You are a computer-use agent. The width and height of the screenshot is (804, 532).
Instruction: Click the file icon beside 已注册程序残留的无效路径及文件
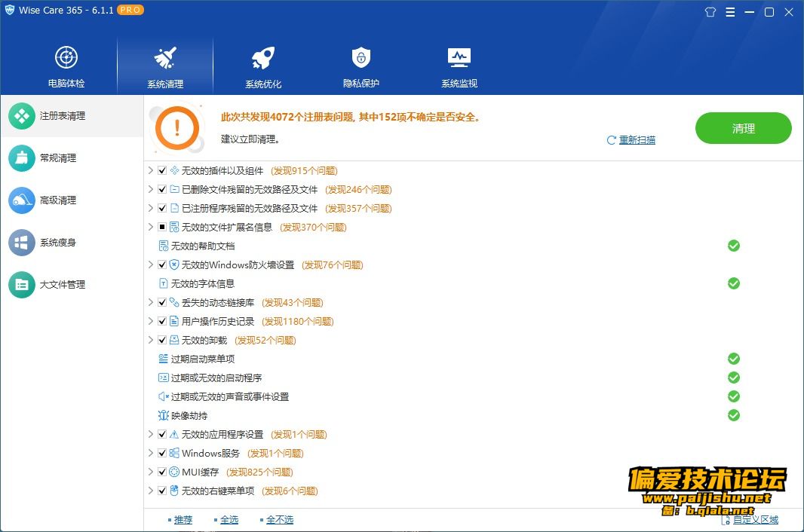pyautogui.click(x=174, y=208)
